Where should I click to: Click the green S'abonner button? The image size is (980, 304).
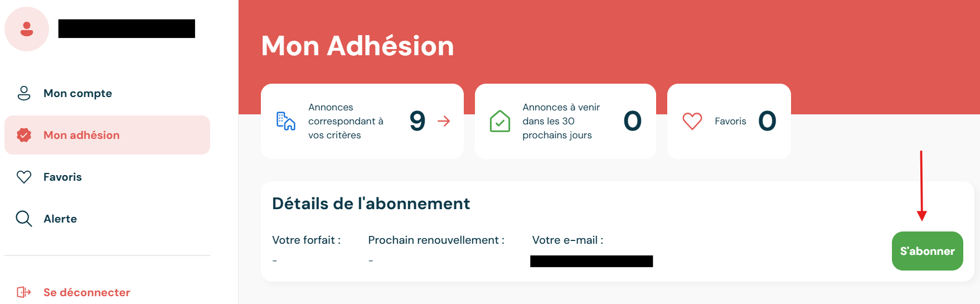point(927,251)
